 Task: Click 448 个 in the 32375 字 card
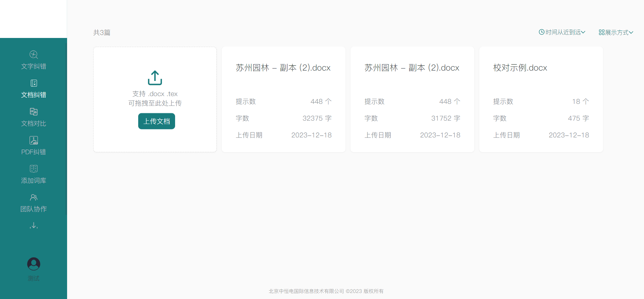pyautogui.click(x=321, y=101)
